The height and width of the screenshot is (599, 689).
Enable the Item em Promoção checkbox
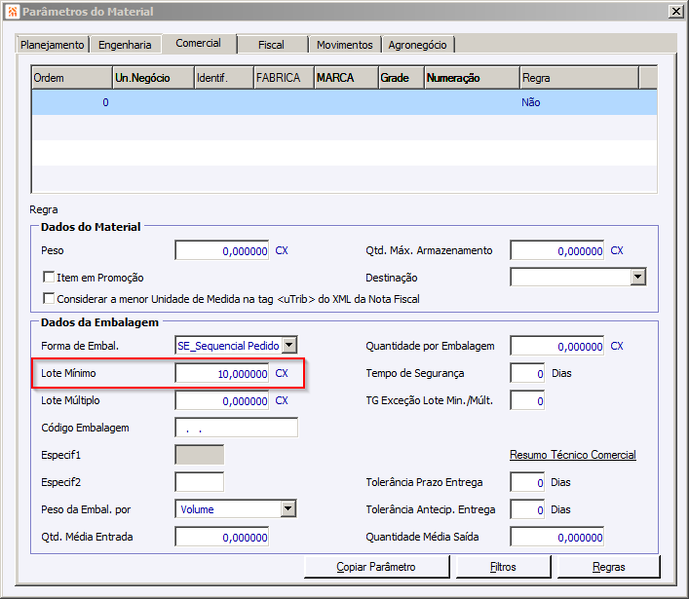click(49, 277)
